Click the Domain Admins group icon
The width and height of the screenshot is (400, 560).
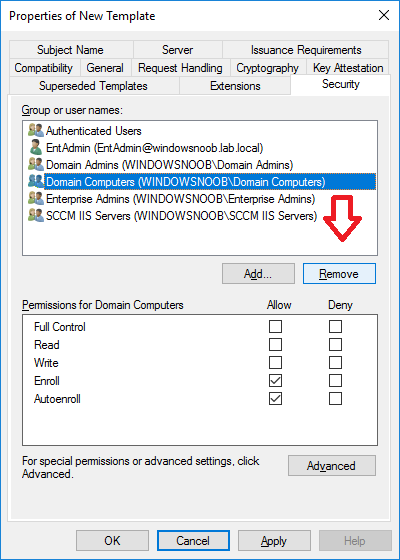pos(36,165)
